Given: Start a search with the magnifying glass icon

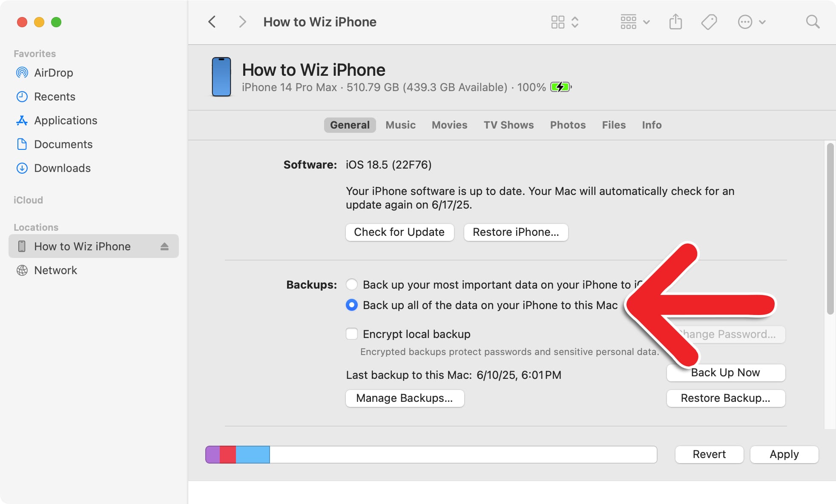Looking at the screenshot, I should (813, 21).
